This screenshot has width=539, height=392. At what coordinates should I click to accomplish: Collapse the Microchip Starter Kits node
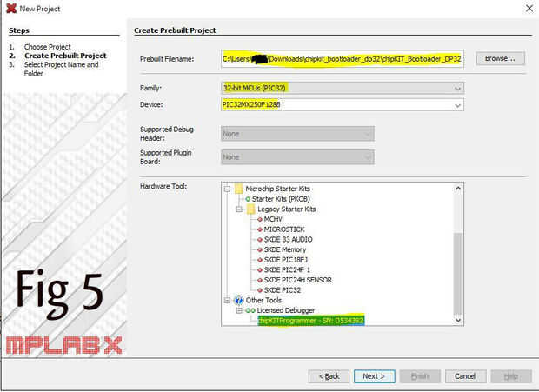(x=227, y=189)
